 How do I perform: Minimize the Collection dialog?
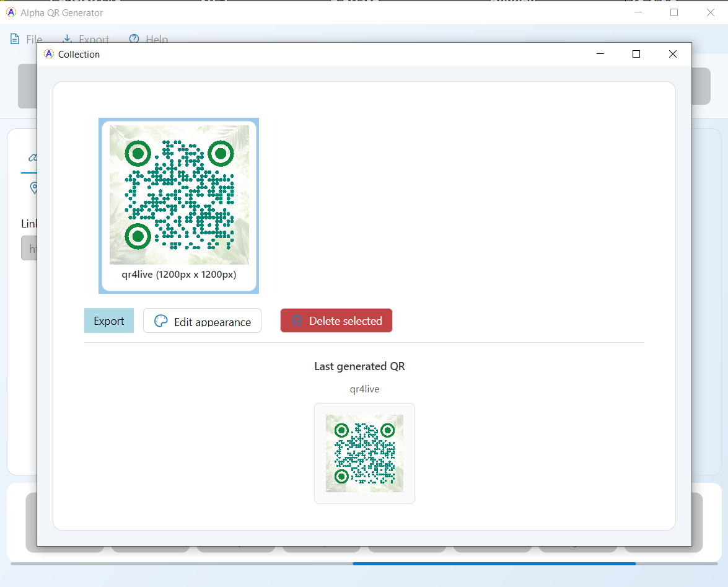(600, 54)
